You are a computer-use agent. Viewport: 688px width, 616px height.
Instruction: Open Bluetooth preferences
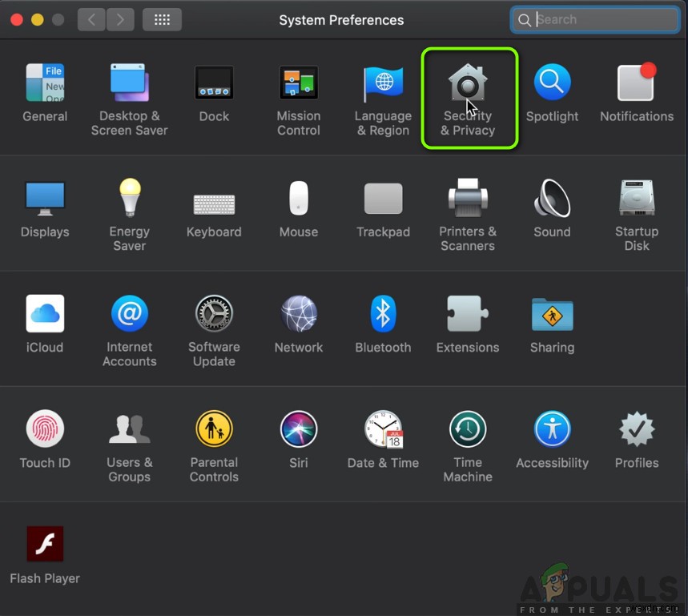[383, 312]
